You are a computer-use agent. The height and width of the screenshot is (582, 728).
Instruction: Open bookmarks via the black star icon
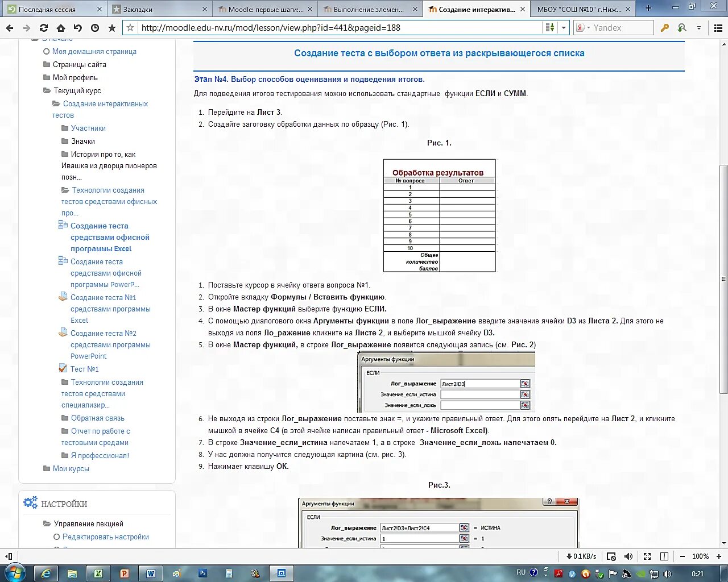click(x=112, y=28)
